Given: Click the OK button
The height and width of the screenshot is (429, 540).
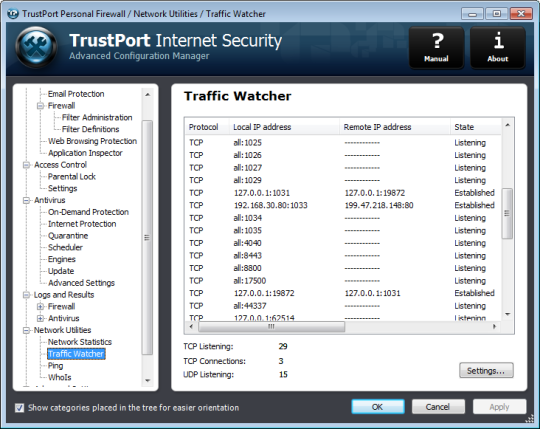Looking at the screenshot, I should pyautogui.click(x=377, y=407).
